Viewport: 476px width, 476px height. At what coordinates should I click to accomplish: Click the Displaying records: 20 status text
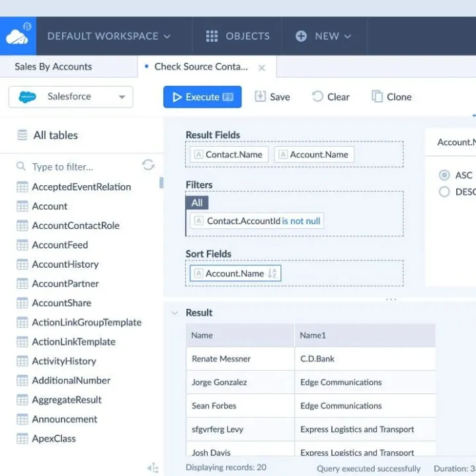(226, 467)
